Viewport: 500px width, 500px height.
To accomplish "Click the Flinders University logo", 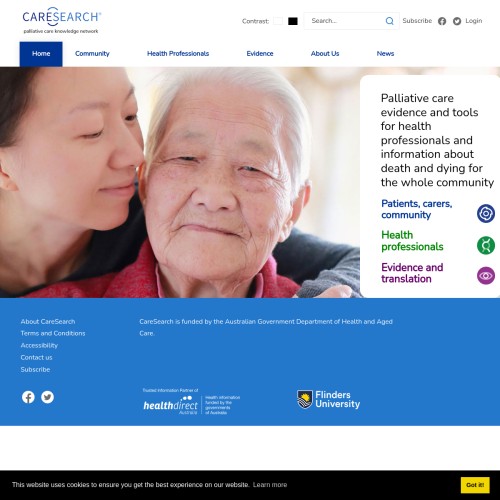I will click(x=328, y=399).
